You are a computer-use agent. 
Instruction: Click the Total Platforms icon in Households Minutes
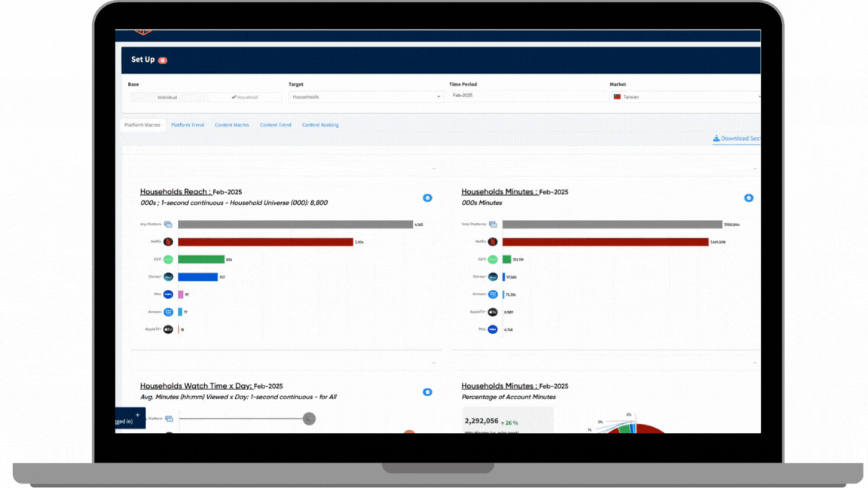[x=493, y=224]
